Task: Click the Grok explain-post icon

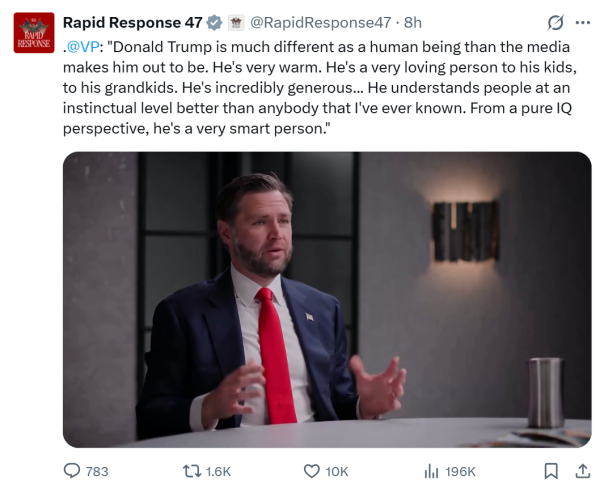Action: click(555, 23)
